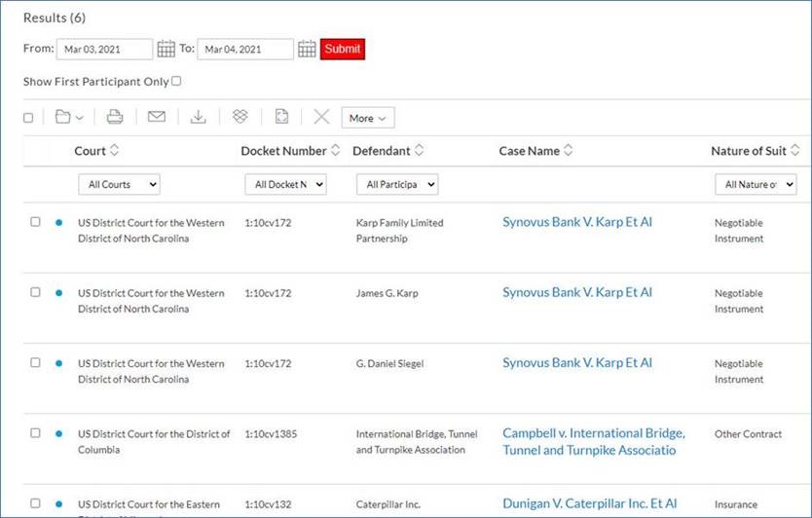The image size is (812, 518).
Task: Sort by Court column arrows
Action: 115,151
